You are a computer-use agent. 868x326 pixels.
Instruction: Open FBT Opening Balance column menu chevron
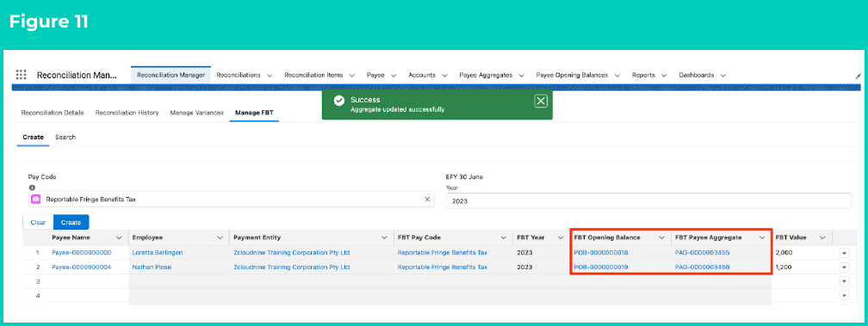click(x=661, y=237)
